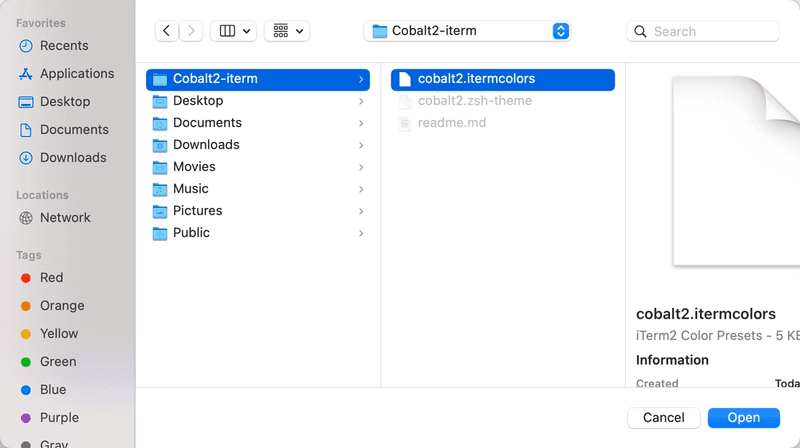
Task: Click the Search field
Action: pyautogui.click(x=703, y=31)
